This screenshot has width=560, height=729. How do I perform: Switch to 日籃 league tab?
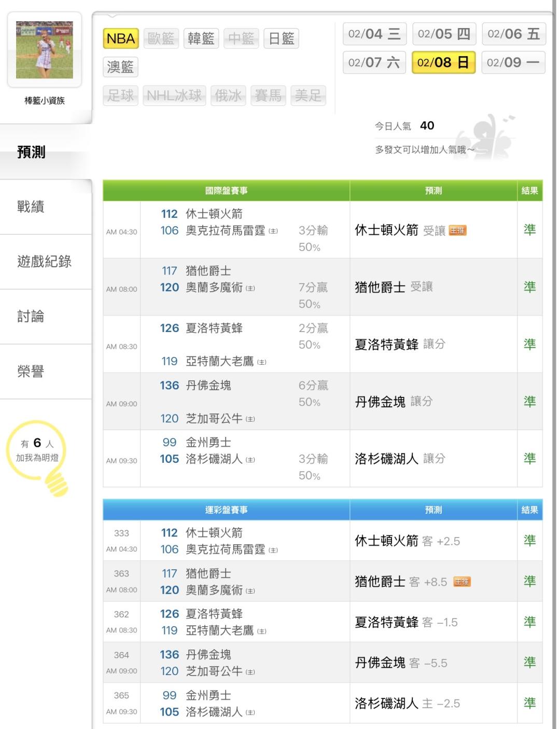coord(282,38)
